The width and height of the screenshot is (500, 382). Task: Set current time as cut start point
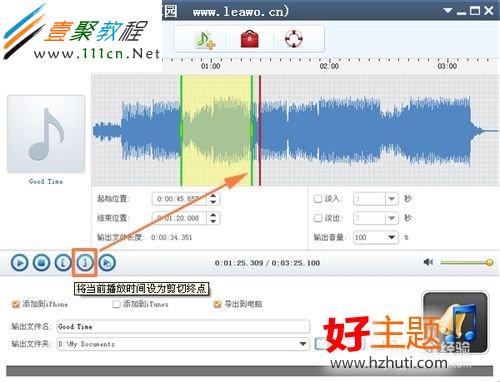tap(63, 263)
